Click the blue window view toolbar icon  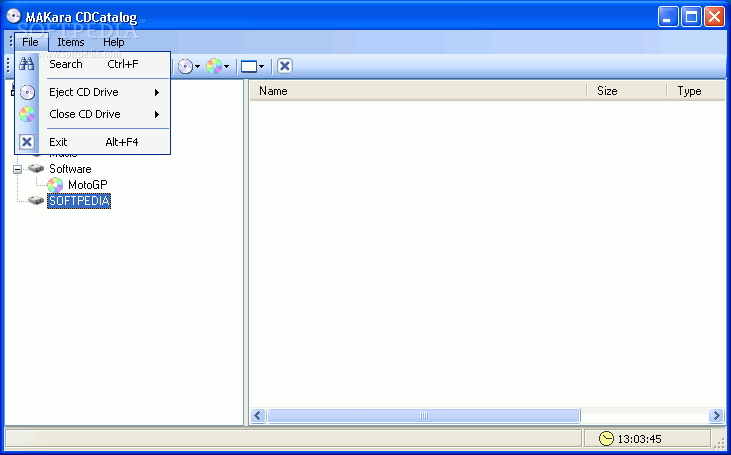[x=249, y=67]
